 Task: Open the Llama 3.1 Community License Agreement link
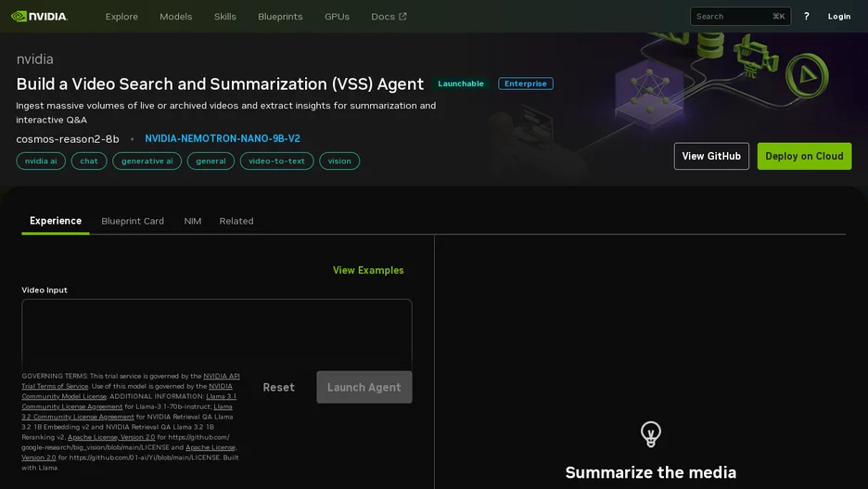tap(129, 402)
